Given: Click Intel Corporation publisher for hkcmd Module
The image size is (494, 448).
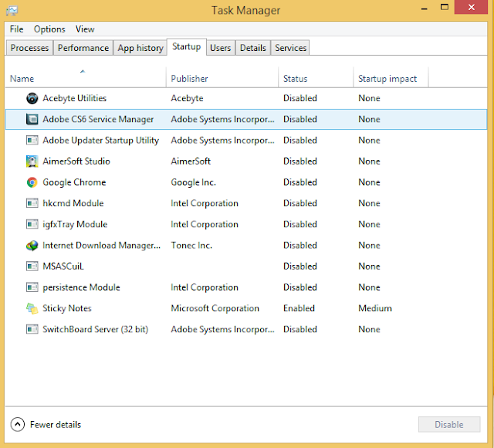Looking at the screenshot, I should tap(204, 203).
